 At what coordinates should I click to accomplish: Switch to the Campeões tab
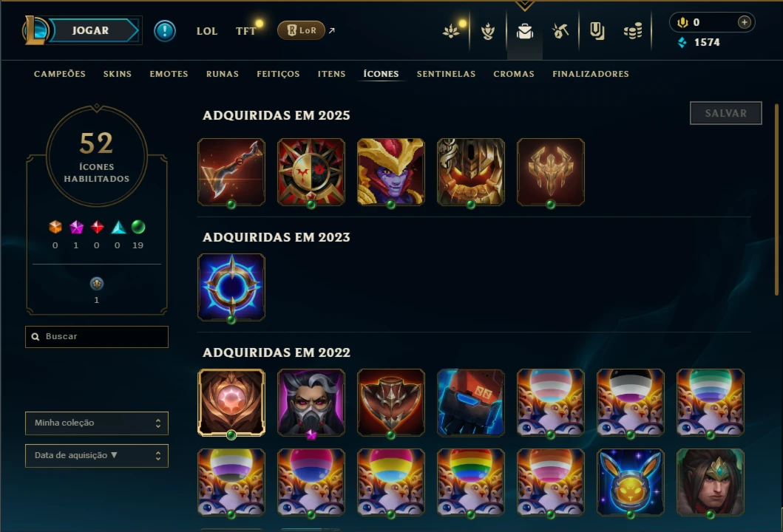coord(60,74)
